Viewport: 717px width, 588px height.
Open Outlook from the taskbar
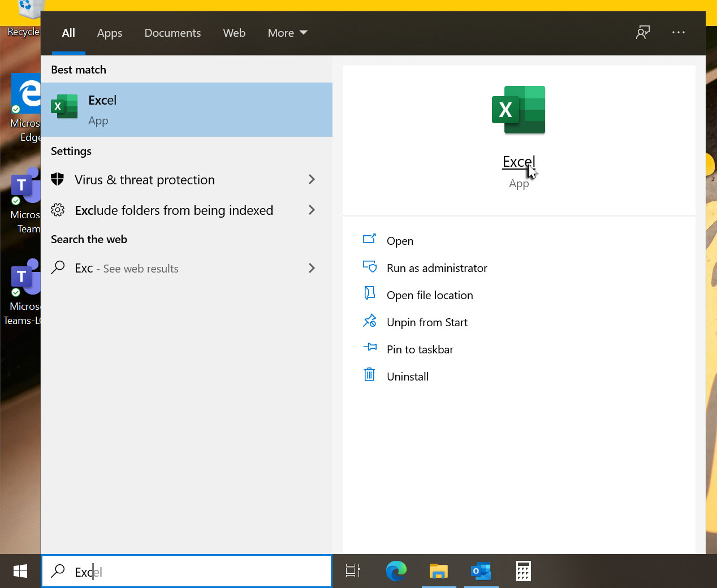coord(481,571)
